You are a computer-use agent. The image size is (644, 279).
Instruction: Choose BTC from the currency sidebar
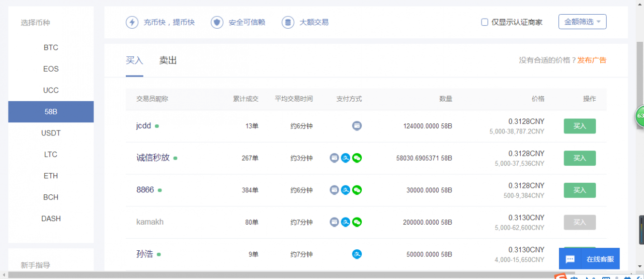tap(51, 47)
